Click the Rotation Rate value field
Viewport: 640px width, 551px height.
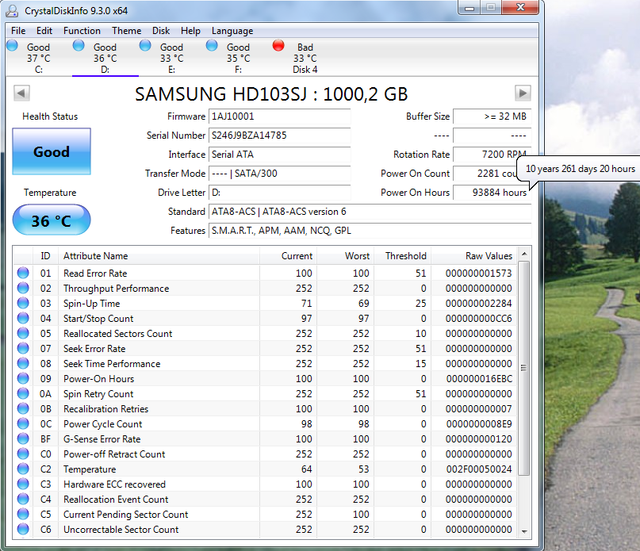click(492, 155)
